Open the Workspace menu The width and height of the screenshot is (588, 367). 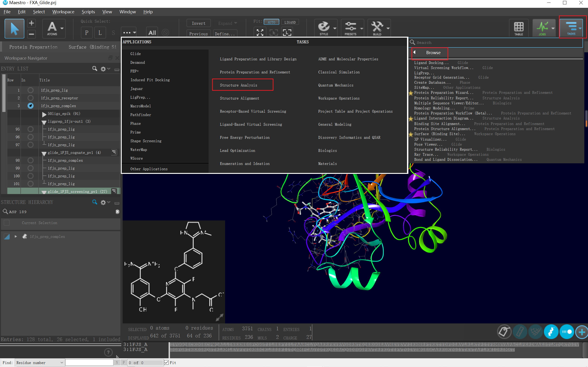coord(63,12)
